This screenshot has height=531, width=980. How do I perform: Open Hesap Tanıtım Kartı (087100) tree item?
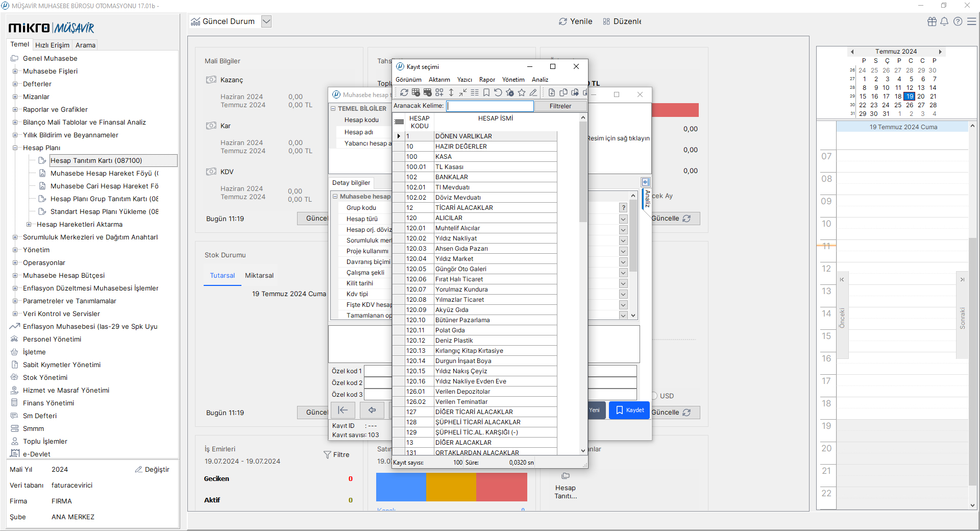96,160
